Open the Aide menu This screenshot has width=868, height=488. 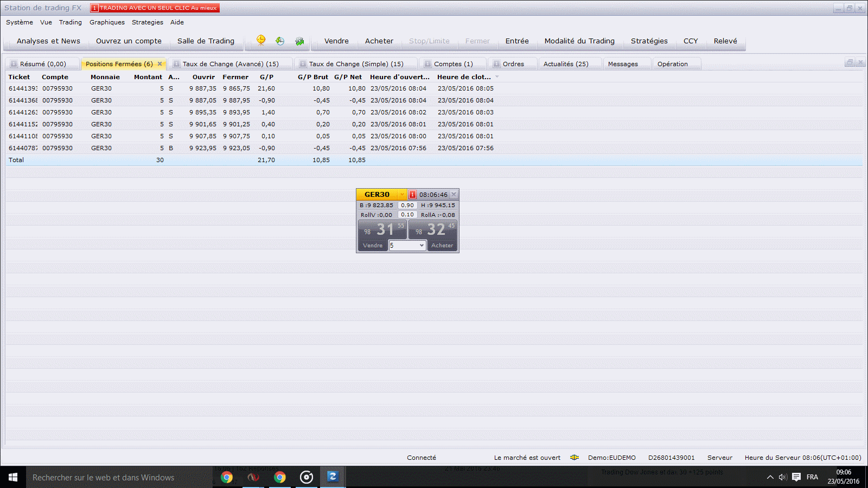(177, 22)
